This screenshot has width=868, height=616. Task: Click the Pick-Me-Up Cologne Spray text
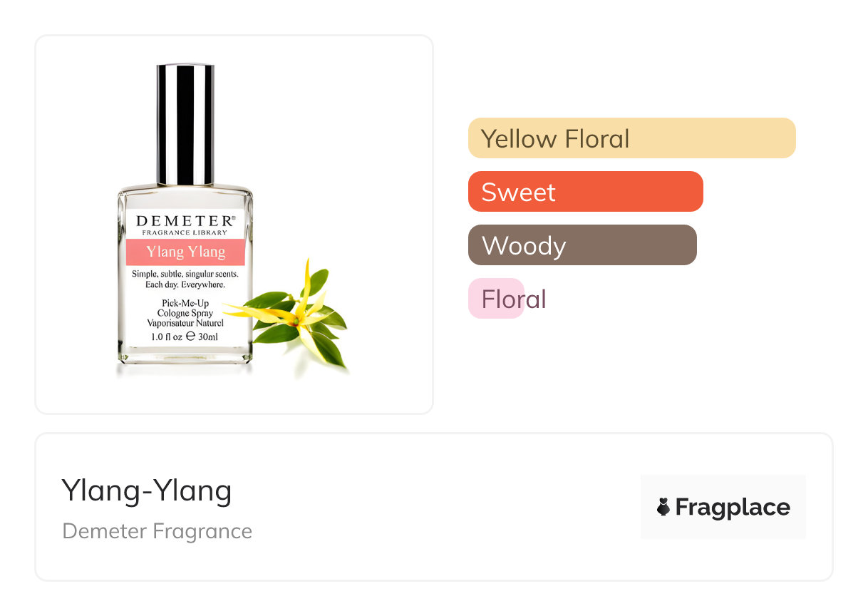pyautogui.click(x=185, y=308)
